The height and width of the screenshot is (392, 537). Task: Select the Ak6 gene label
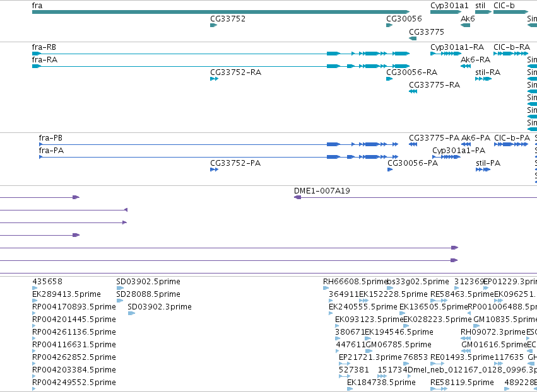coord(468,19)
